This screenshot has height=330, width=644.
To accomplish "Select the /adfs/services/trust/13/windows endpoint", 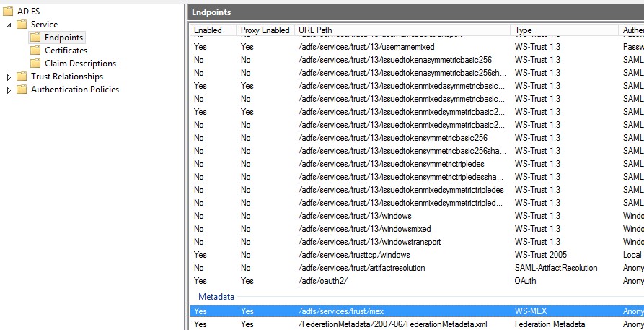I will coord(417,216).
